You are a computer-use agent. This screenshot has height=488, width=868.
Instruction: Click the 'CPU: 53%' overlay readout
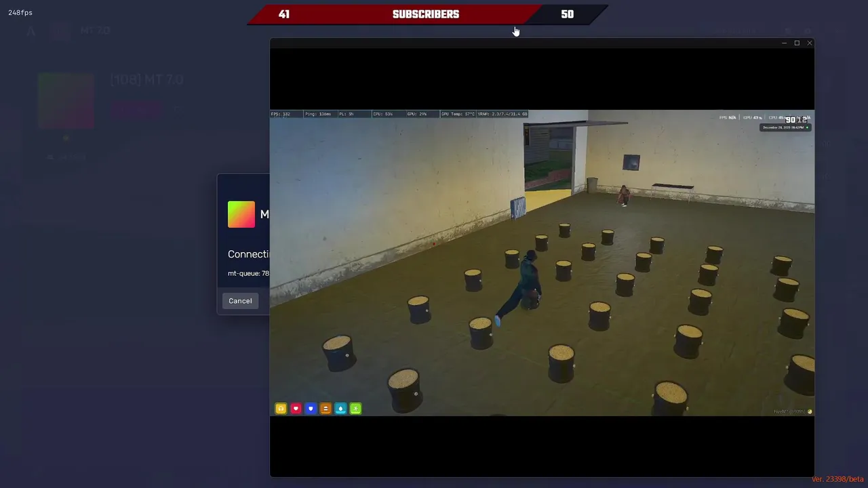383,114
